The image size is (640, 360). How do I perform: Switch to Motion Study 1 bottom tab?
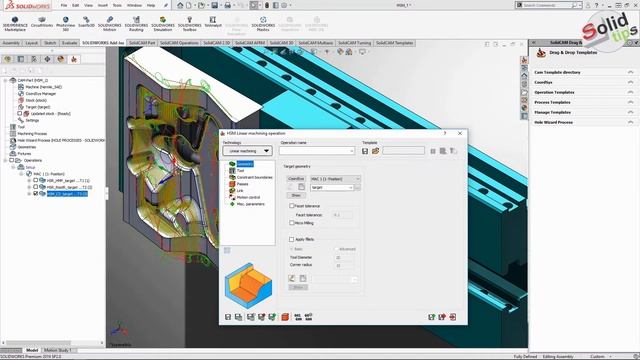[x=58, y=350]
